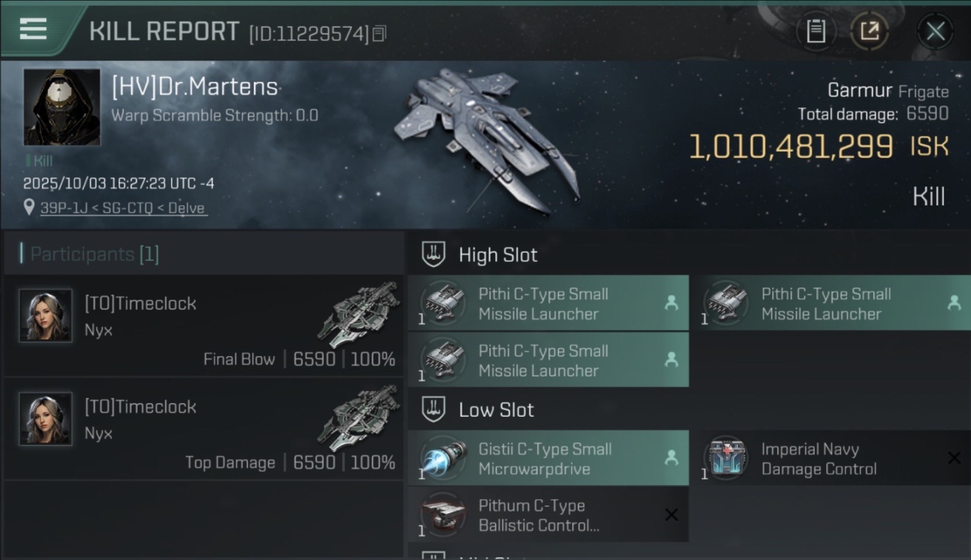This screenshot has height=560, width=971.
Task: Open the 39P-1J location link
Action: click(123, 208)
